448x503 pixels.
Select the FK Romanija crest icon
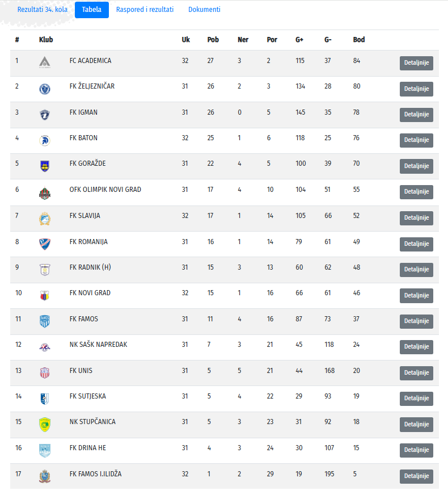(x=45, y=244)
